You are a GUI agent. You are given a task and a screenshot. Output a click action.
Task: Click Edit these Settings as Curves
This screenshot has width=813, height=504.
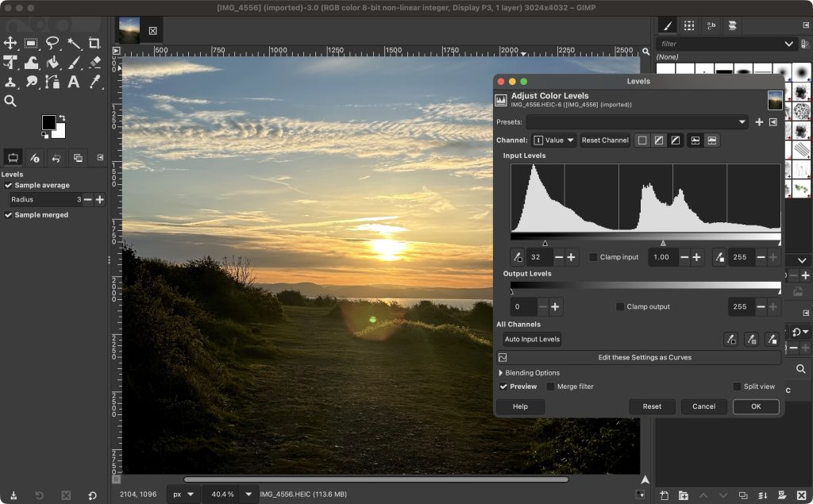coord(639,358)
